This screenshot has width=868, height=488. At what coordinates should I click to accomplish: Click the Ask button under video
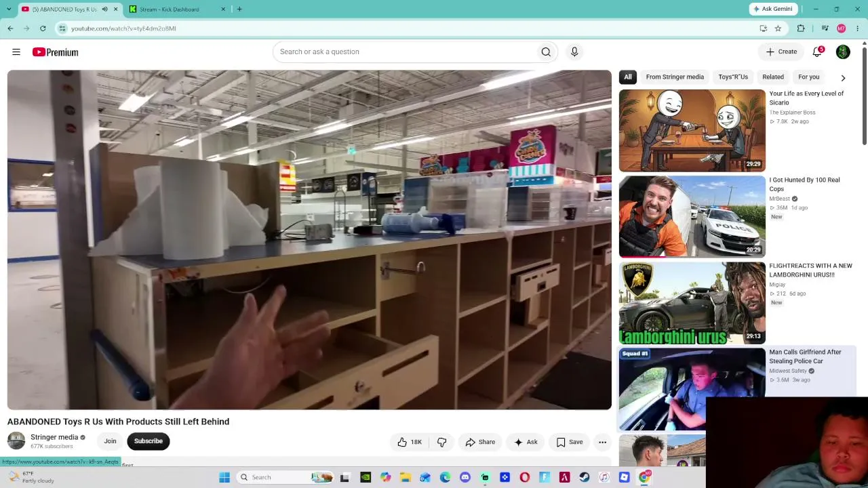point(526,442)
